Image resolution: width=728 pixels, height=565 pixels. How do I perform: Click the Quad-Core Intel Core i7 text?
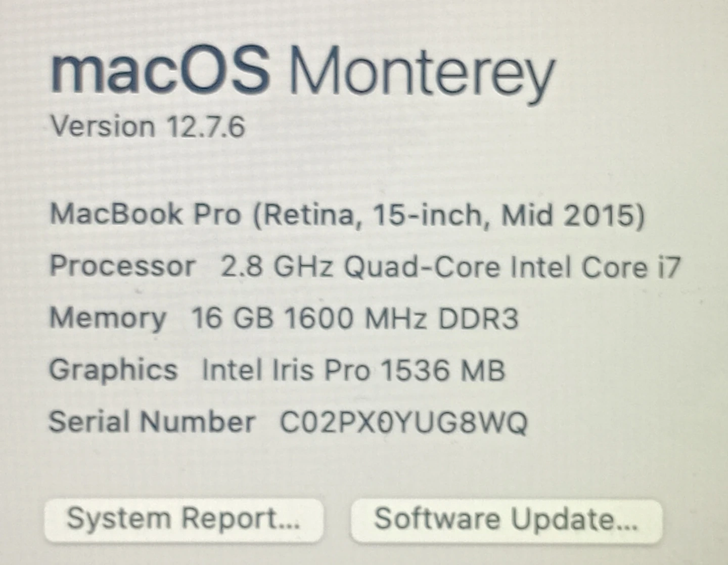click(512, 267)
